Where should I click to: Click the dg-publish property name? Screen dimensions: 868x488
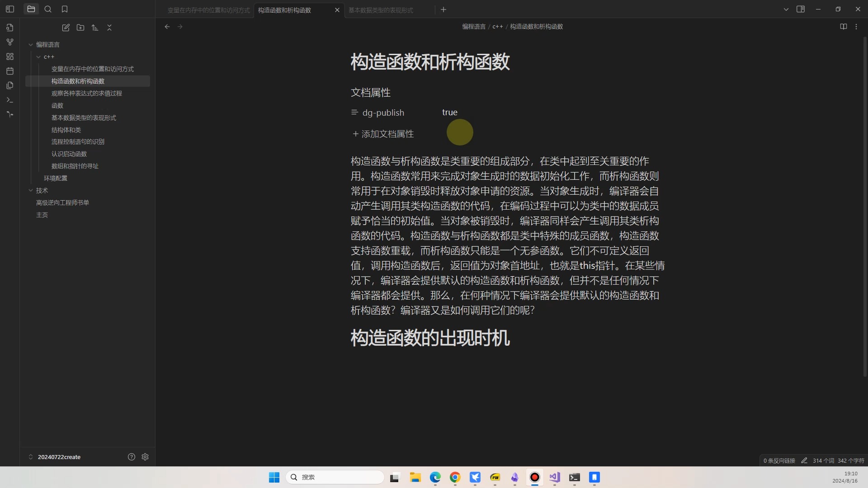(383, 113)
